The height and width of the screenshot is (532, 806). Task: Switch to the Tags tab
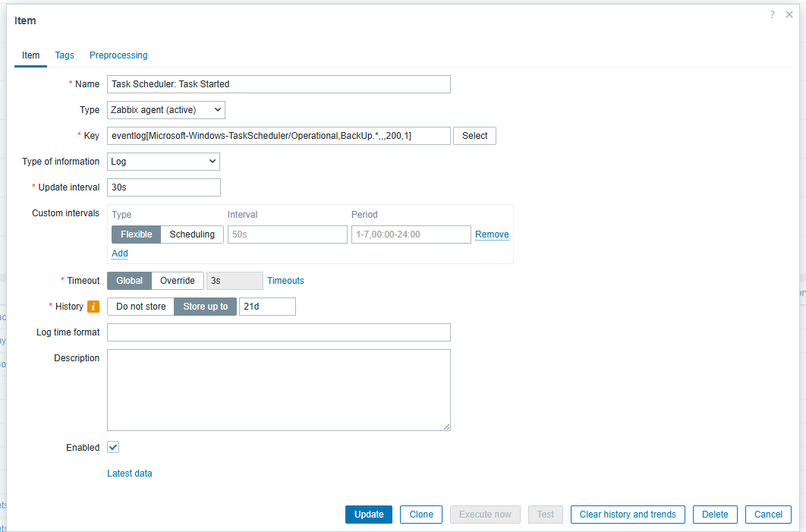[65, 55]
